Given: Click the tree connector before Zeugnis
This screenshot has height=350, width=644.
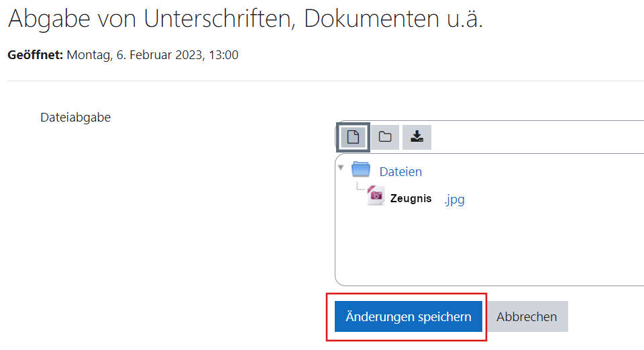Looking at the screenshot, I should pyautogui.click(x=360, y=187).
